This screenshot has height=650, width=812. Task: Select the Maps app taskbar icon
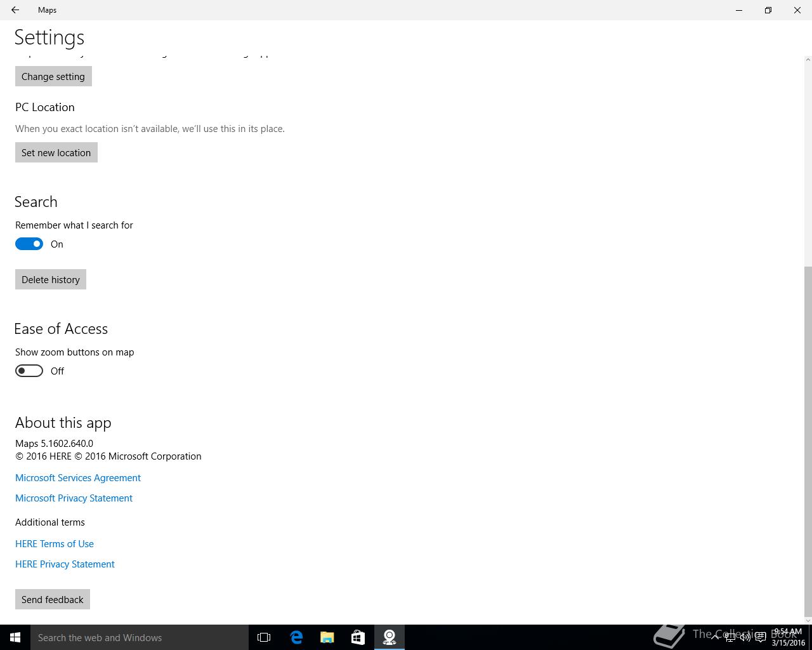coord(390,637)
